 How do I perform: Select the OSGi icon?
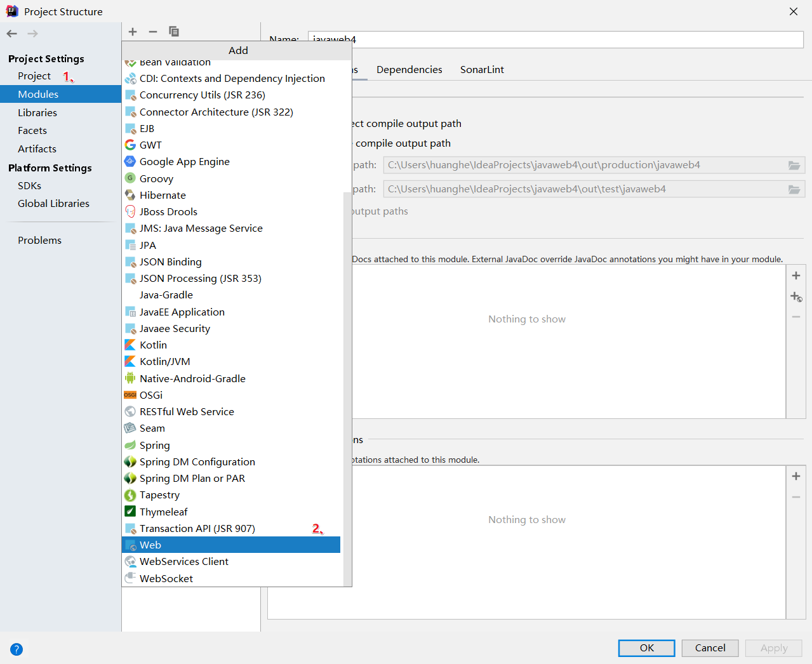(130, 395)
